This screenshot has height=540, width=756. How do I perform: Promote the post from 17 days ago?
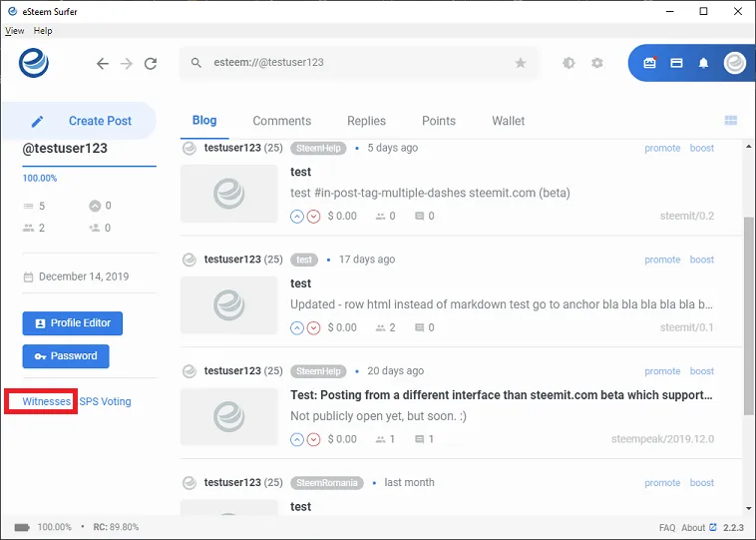[662, 260]
